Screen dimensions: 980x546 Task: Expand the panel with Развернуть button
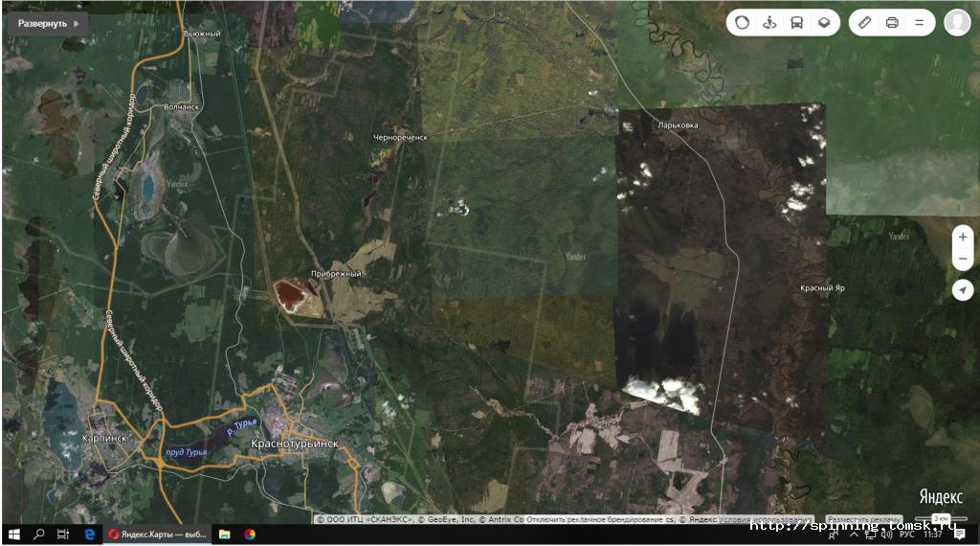[48, 23]
